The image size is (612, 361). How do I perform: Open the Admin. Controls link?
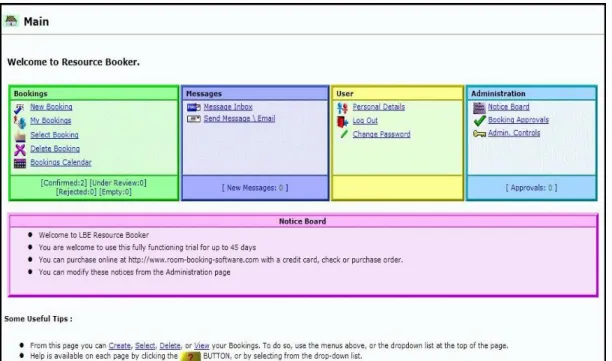(514, 133)
